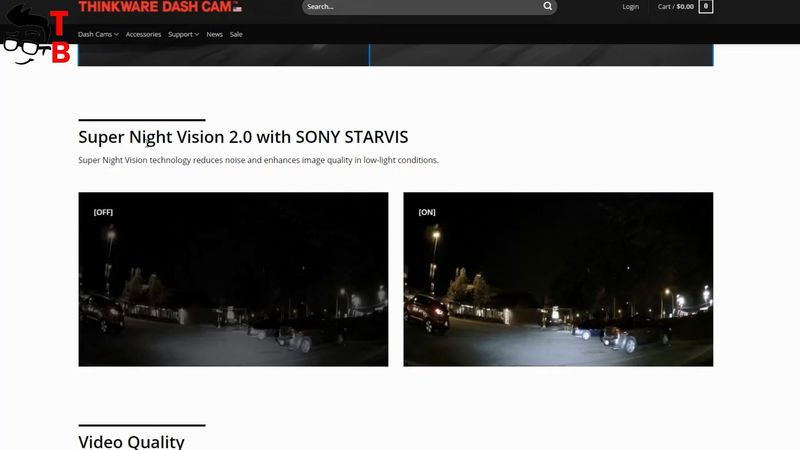
Task: Click the Login link
Action: point(631,7)
